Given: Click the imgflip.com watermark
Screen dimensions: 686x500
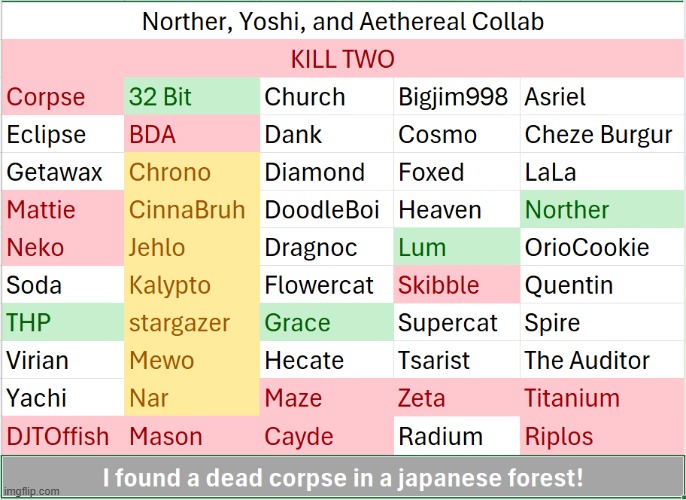Looking at the screenshot, I should (30, 492).
